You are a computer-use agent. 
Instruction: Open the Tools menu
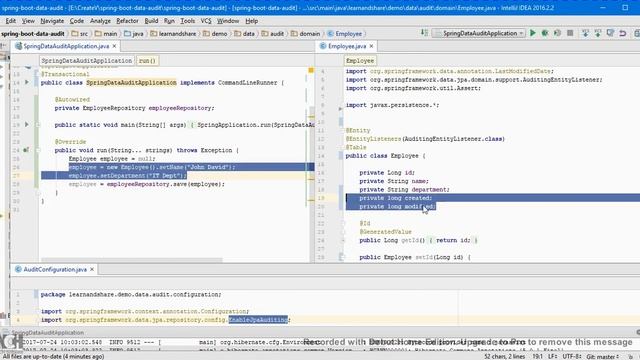pos(188,21)
